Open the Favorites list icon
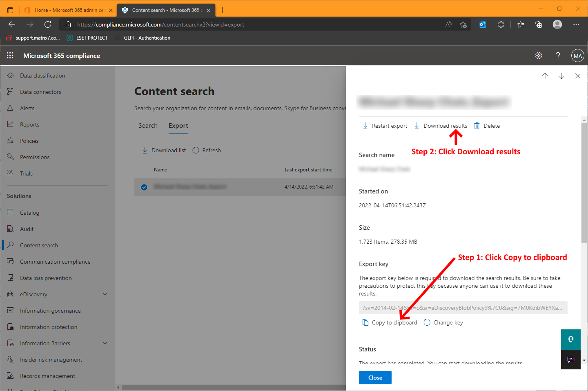588x391 pixels. 521,24
